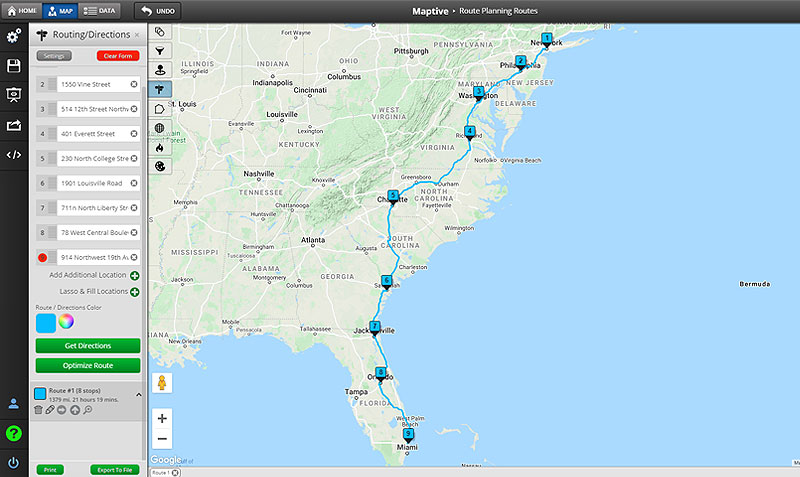Switch to the DATA tab
The height and width of the screenshot is (477, 800).
tap(98, 11)
